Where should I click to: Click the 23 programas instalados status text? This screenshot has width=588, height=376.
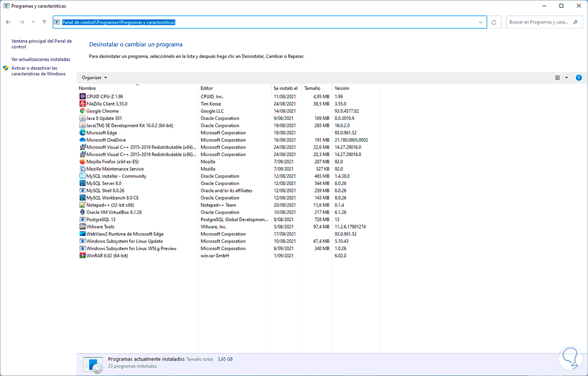pos(132,366)
